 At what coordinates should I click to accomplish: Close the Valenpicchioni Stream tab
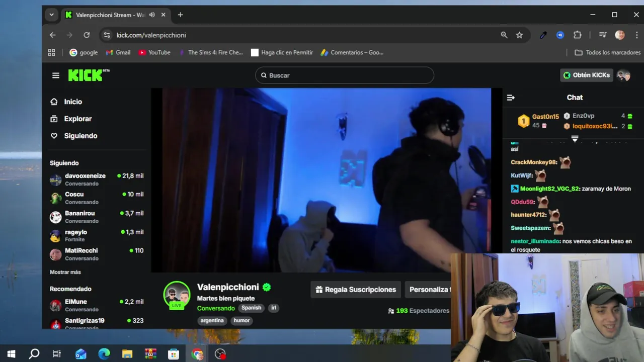(x=163, y=15)
